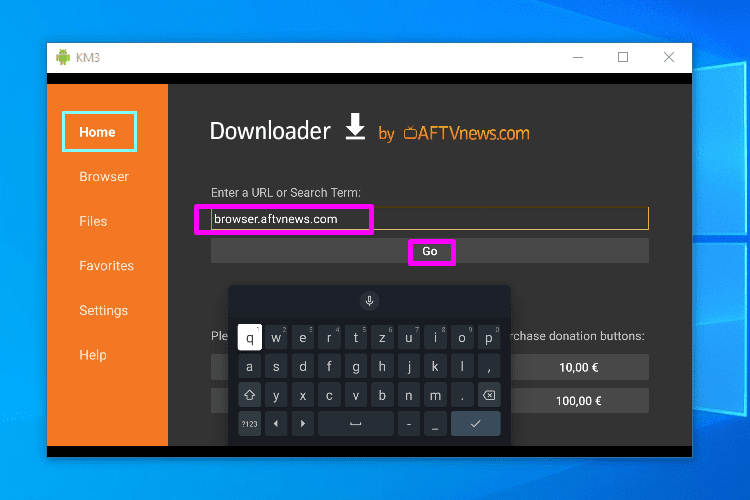Viewport: 750px width, 500px height.
Task: Tap the m key
Action: (x=435, y=395)
